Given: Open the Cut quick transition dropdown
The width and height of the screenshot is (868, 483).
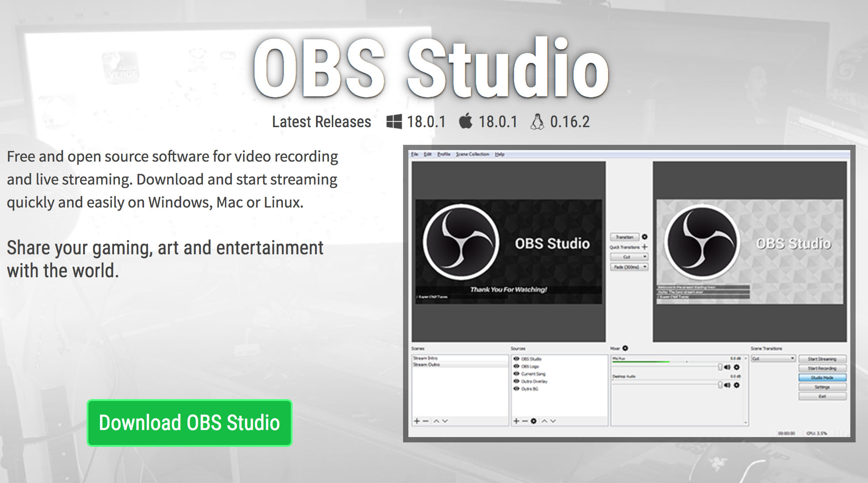Looking at the screenshot, I should [x=629, y=257].
